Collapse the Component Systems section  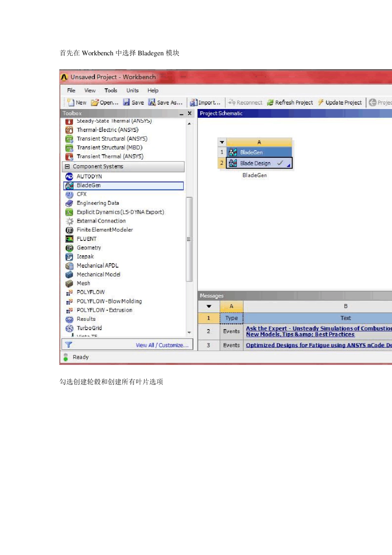67,166
